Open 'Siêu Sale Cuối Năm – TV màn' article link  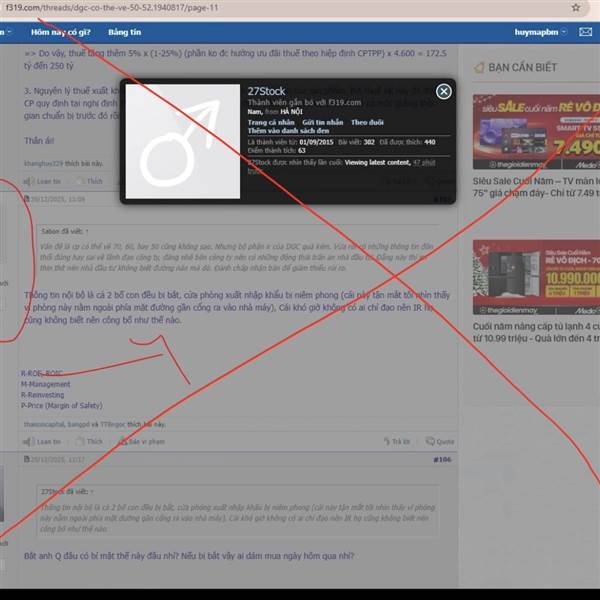tap(536, 187)
